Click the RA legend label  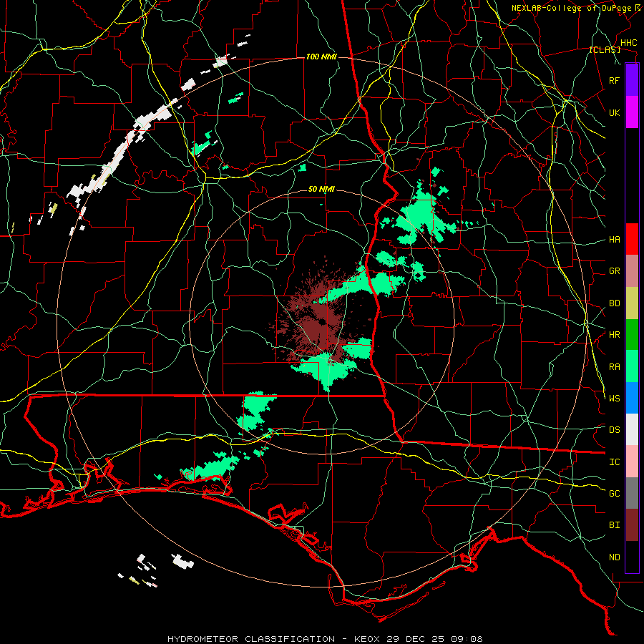pyautogui.click(x=614, y=367)
